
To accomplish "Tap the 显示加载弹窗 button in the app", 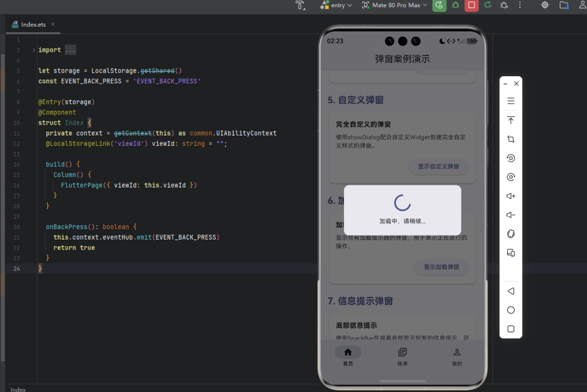I will [x=441, y=267].
